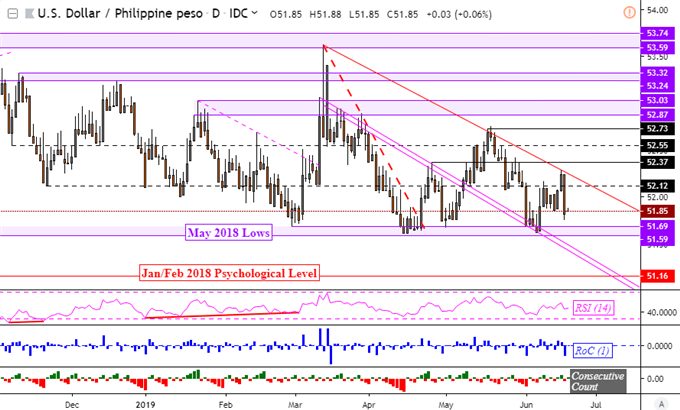Screen dimensions: 680x410
Task: Select the 53.59 purple price label
Action: (x=657, y=47)
